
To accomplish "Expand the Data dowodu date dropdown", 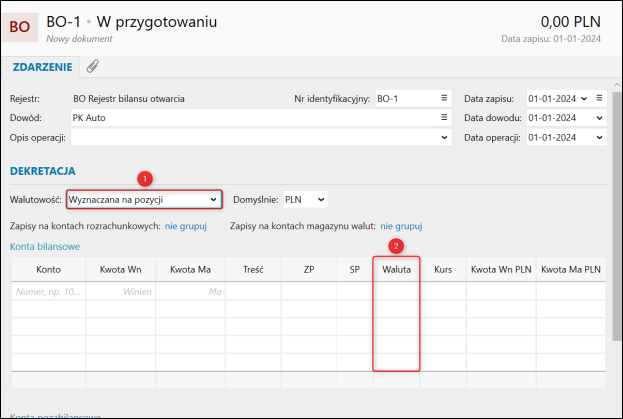I will click(x=599, y=118).
